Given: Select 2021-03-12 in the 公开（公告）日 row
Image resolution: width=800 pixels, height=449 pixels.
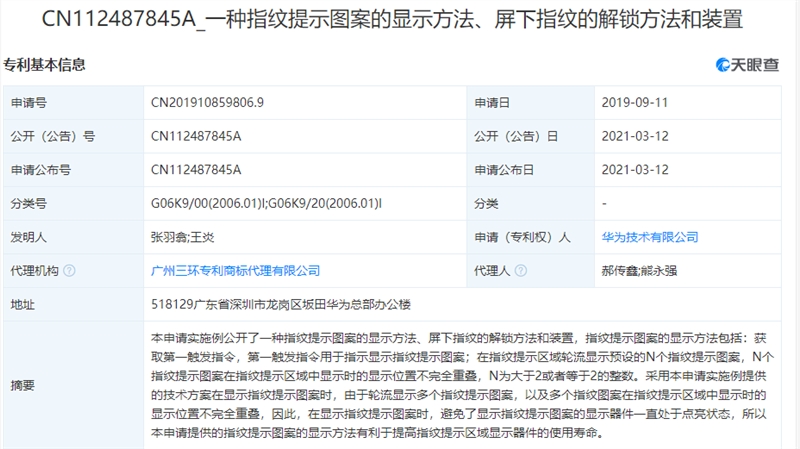Looking at the screenshot, I should click(635, 136).
